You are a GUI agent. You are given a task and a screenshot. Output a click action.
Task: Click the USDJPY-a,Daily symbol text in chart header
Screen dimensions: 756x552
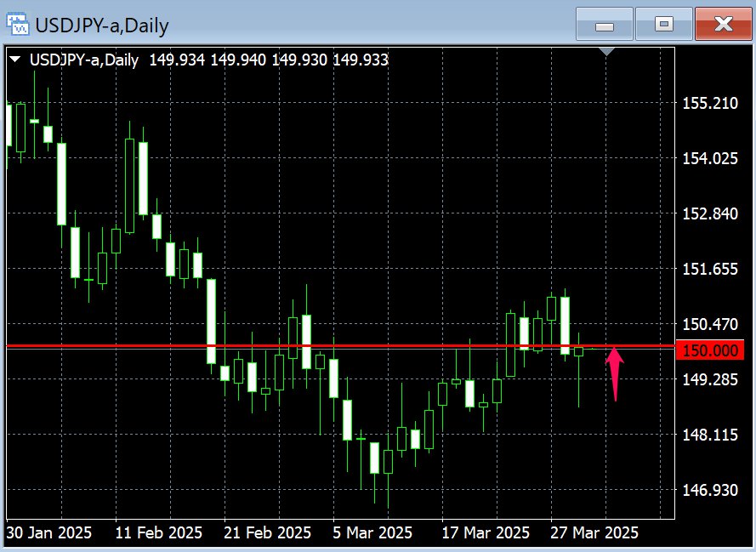pyautogui.click(x=84, y=60)
